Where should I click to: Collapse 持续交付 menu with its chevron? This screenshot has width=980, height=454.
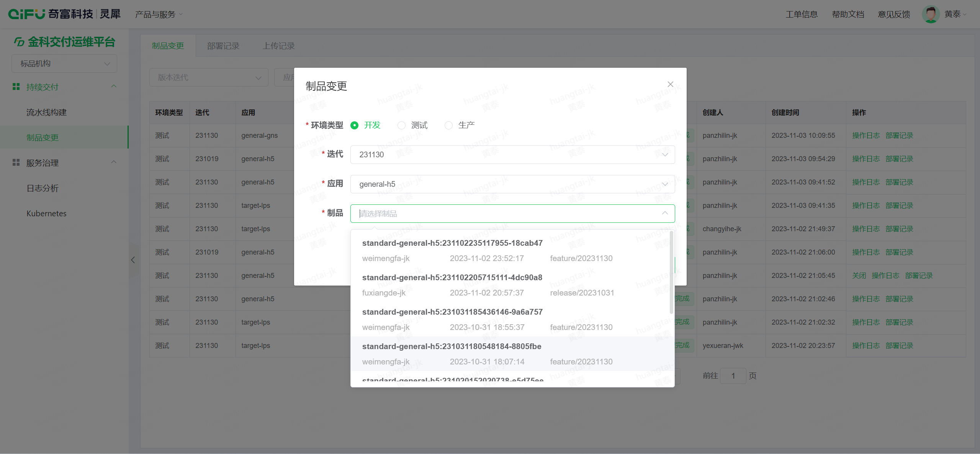[x=114, y=87]
